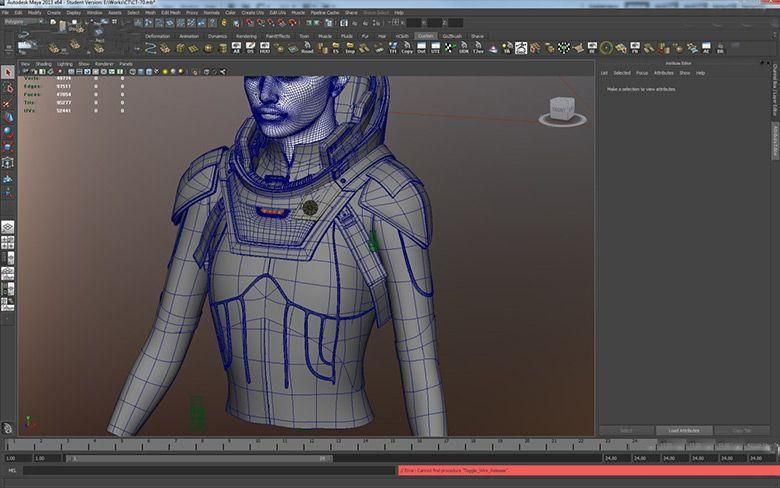Click the MEL command line field
780x488 pixels.
[209, 470]
